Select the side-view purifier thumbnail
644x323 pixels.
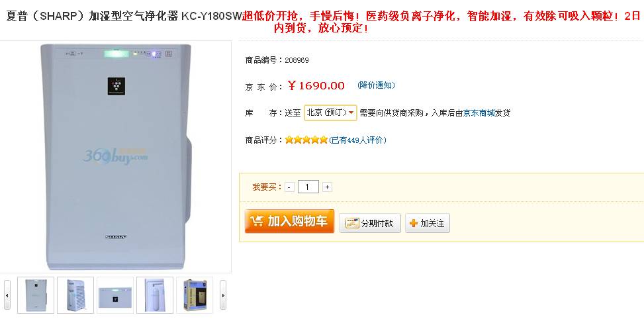coord(75,295)
